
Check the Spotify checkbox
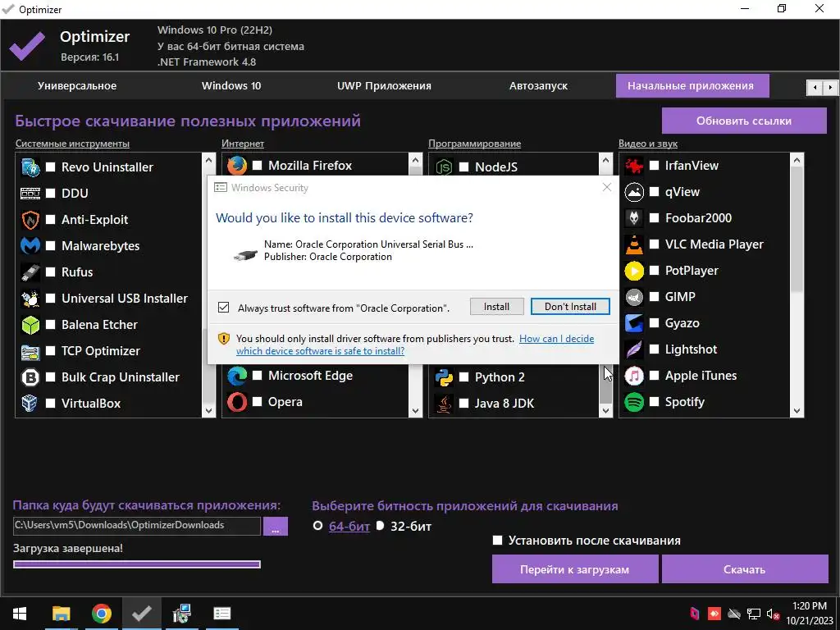655,402
